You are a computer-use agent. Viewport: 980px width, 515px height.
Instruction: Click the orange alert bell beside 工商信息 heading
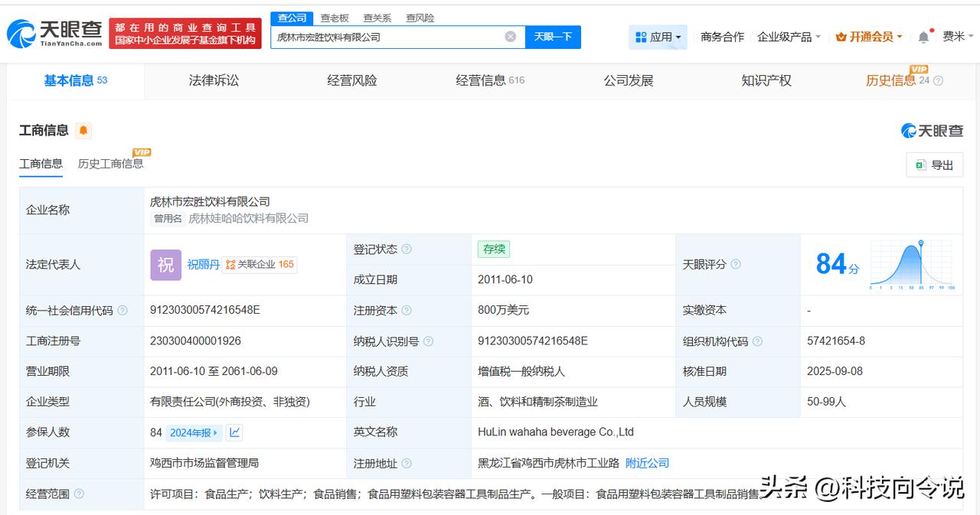[83, 131]
